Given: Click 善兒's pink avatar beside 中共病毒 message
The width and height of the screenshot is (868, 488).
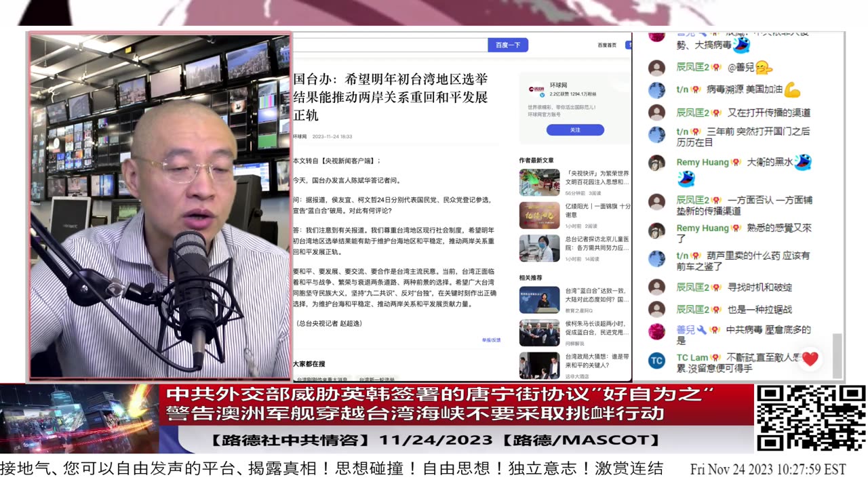Looking at the screenshot, I should (656, 331).
